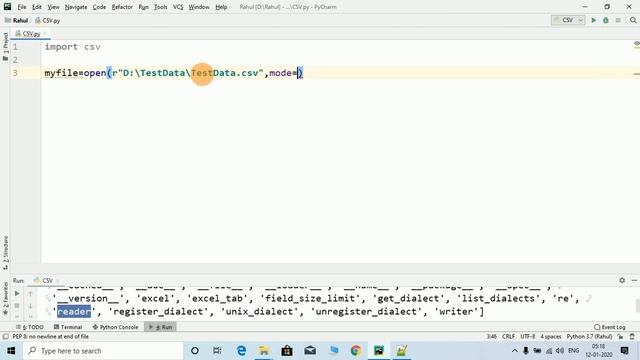Click 'get_dialect' in console output
This screenshot has width=640, height=360.
click(408, 298)
